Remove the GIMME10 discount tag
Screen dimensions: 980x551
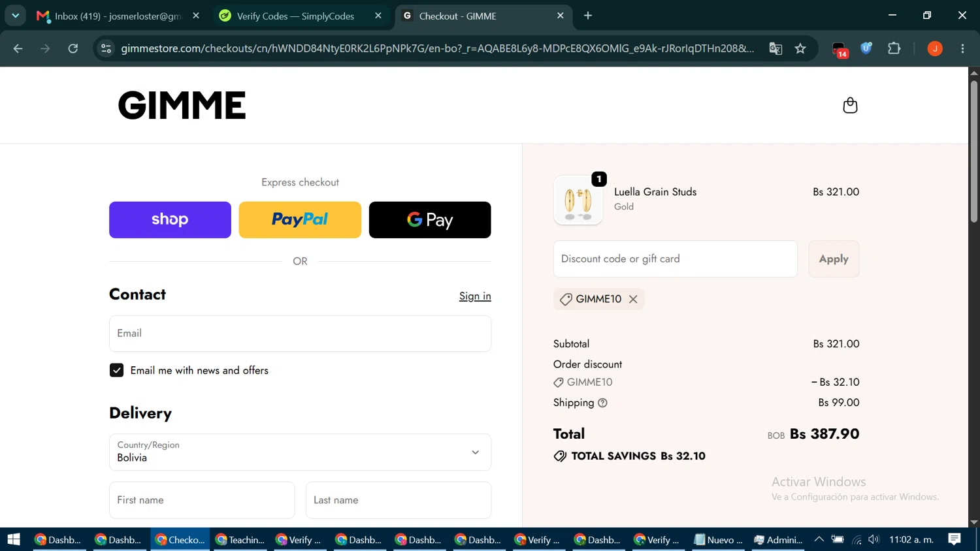point(633,299)
